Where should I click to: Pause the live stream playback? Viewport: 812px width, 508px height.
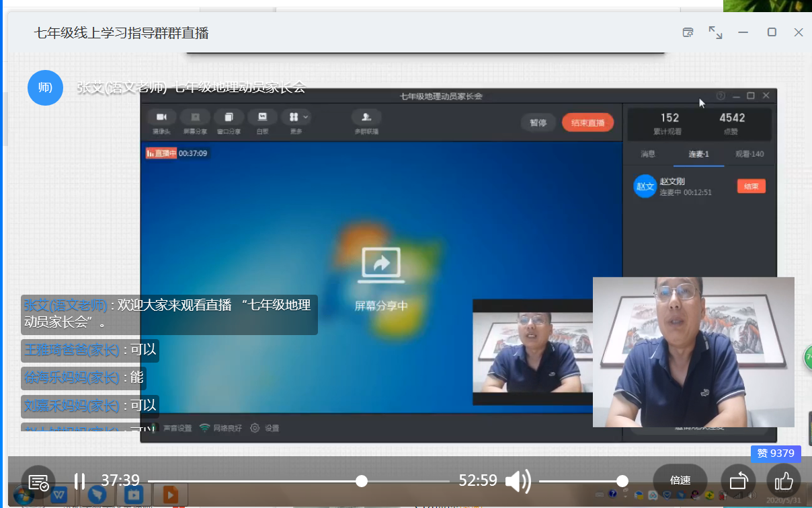(x=79, y=481)
